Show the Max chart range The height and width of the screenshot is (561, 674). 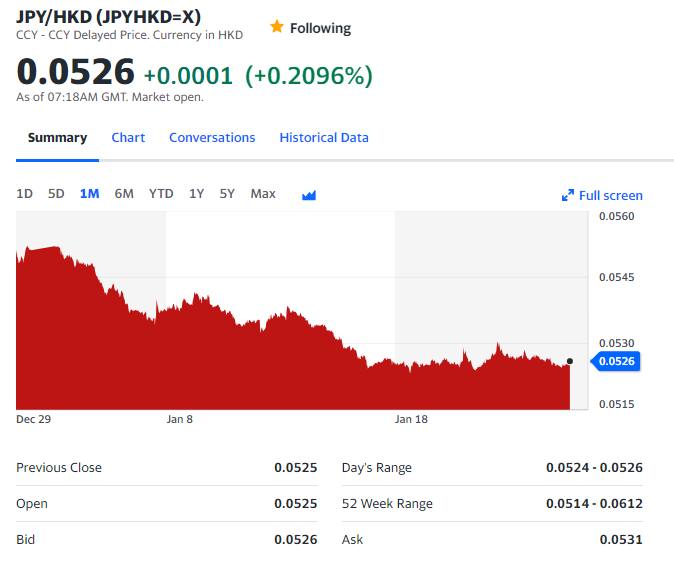(x=263, y=194)
